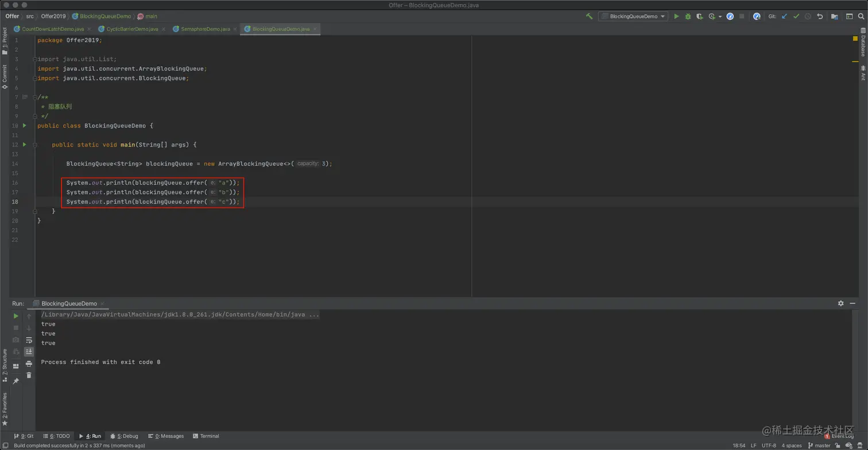Click the LF line separator in status bar
The image size is (868, 450).
click(753, 445)
